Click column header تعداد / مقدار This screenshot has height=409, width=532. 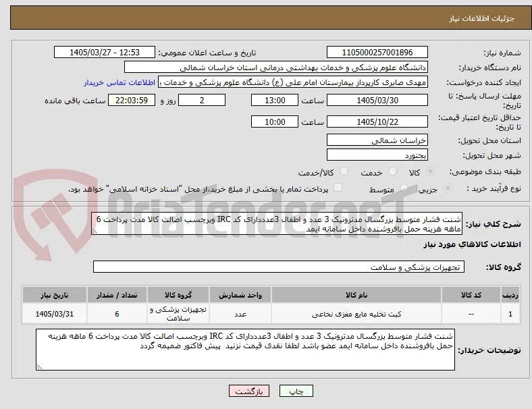tap(117, 295)
